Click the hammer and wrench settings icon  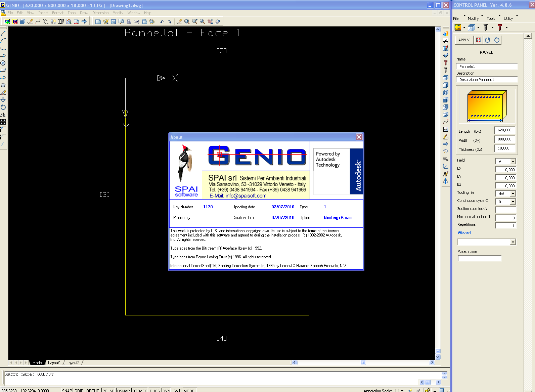pos(446,151)
